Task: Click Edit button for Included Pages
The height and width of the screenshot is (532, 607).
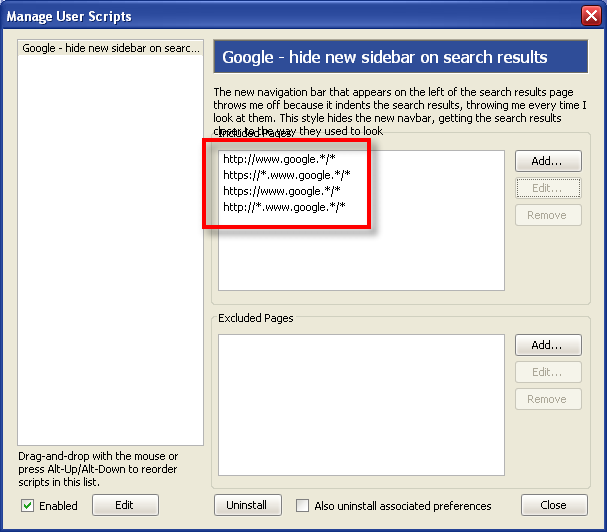Action: click(x=548, y=188)
